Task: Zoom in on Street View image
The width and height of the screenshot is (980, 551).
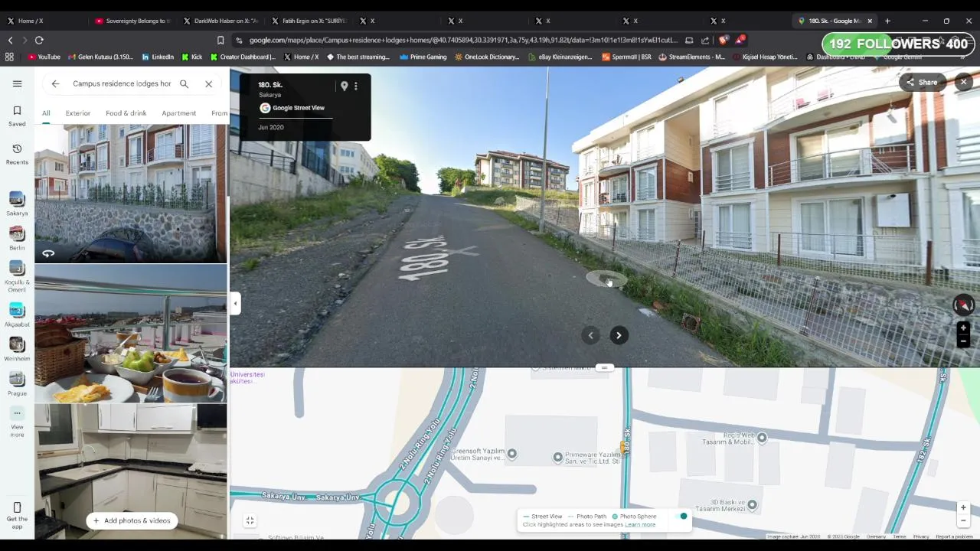Action: pos(963,328)
